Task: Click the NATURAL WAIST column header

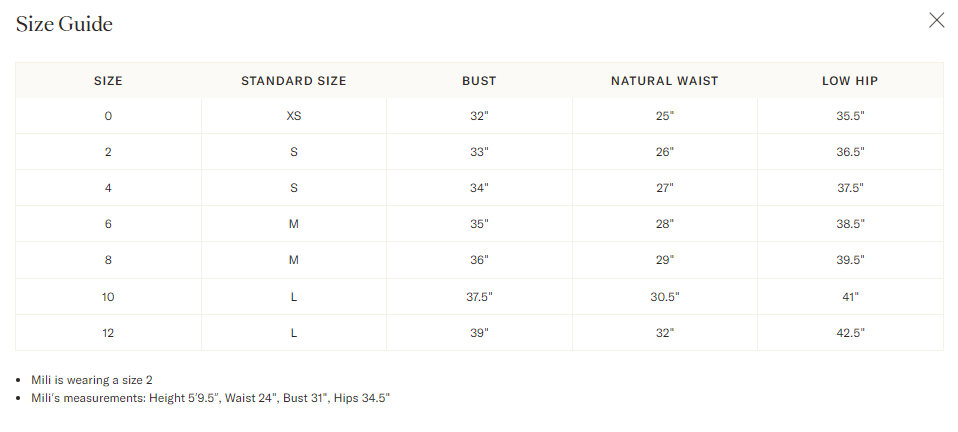Action: point(665,81)
